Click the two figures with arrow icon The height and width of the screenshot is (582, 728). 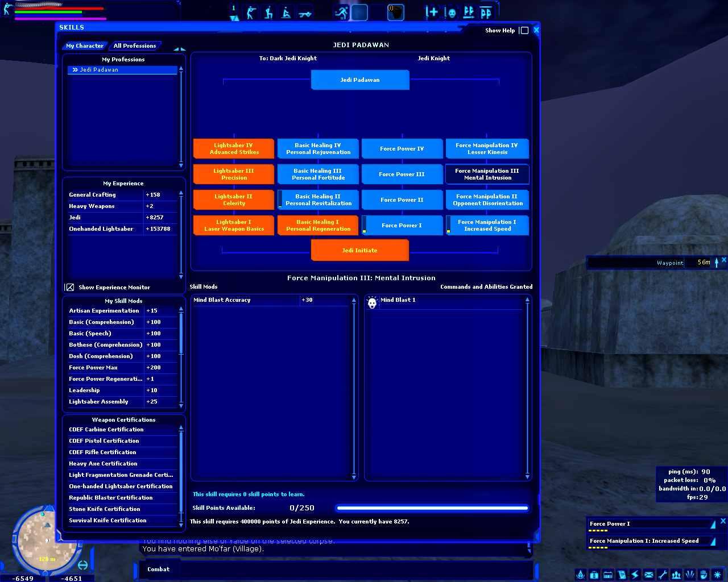point(469,12)
